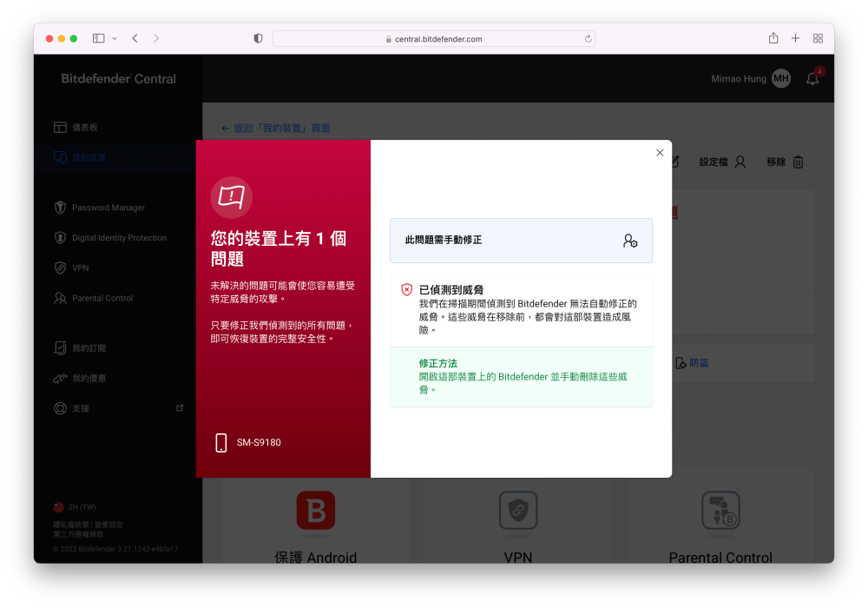Open the 設定檔 profile button
The image size is (868, 608).
722,162
